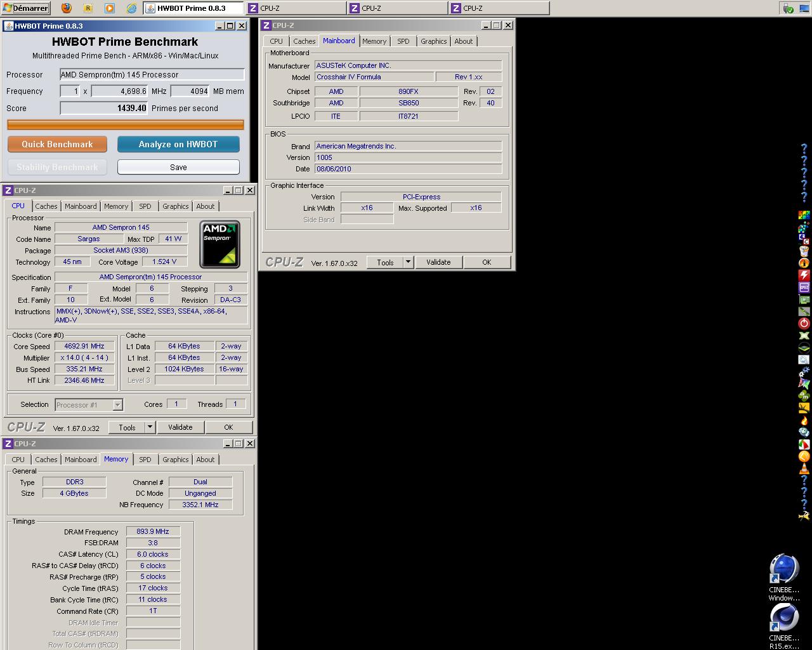Click HWBOT Prime window title icon
The width and height of the screenshot is (812, 650).
(x=8, y=26)
